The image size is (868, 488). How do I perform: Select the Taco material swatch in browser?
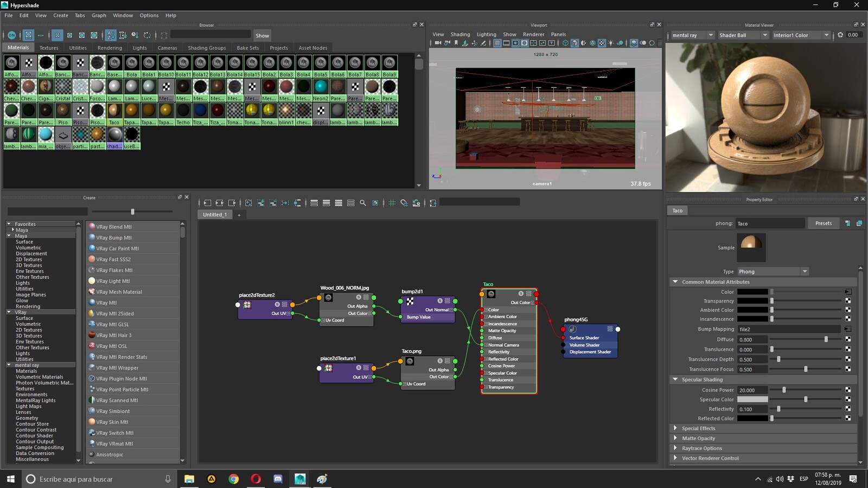pos(114,114)
